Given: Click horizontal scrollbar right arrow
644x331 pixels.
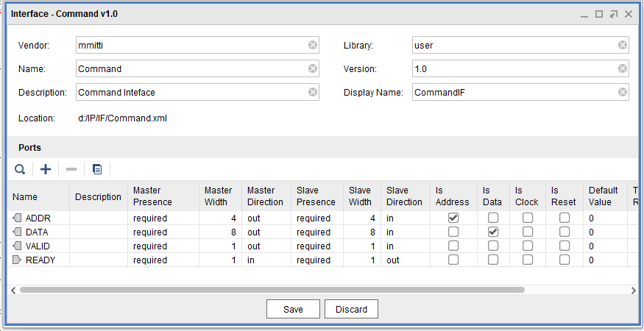Looking at the screenshot, I should [x=633, y=290].
